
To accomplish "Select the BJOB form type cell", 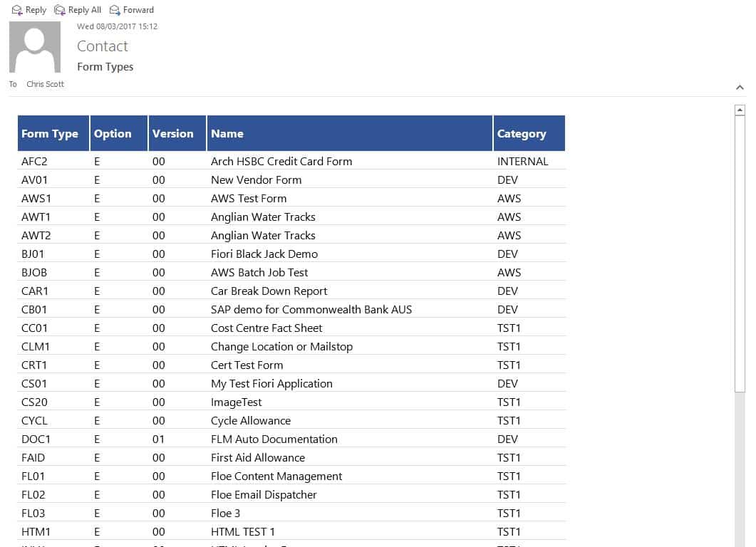I will (x=34, y=273).
